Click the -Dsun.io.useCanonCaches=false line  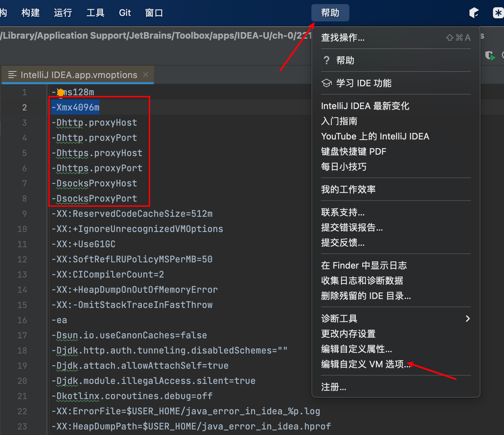pyautogui.click(x=129, y=335)
